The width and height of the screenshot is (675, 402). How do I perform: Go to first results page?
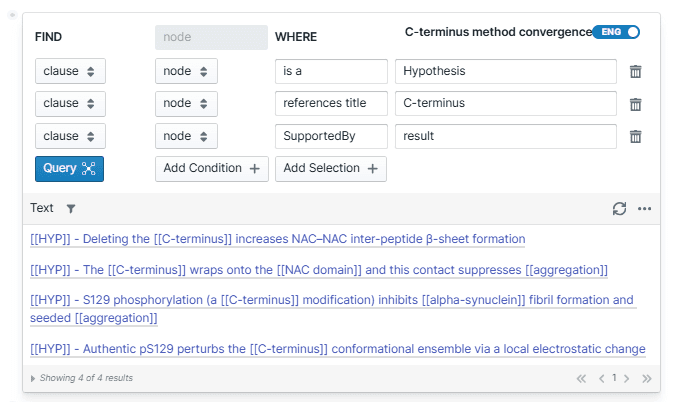click(x=581, y=378)
